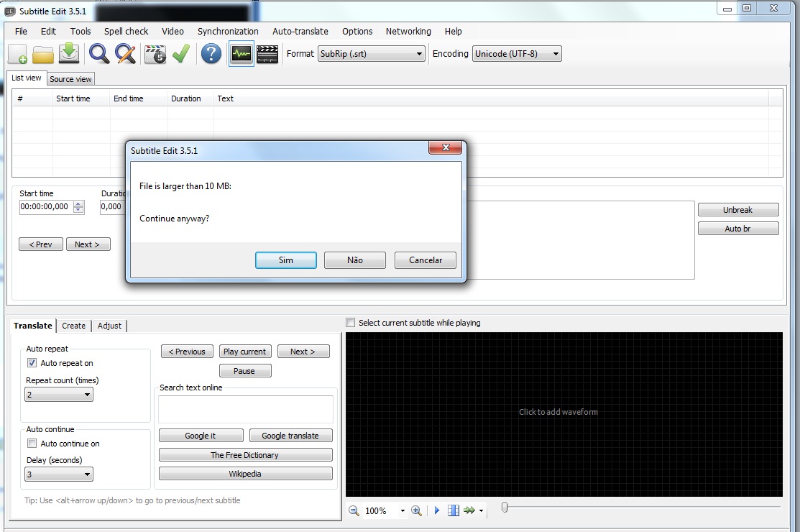Switch to the Source view tab

coord(70,79)
